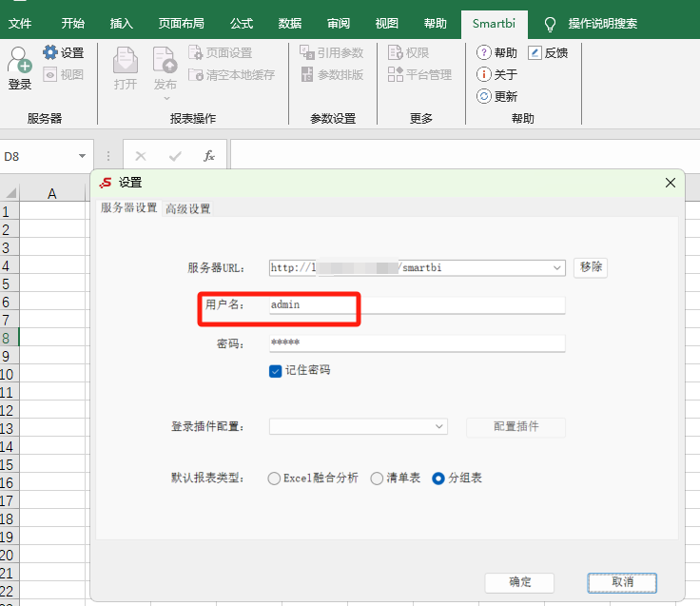Select row 15 header

coord(10,464)
